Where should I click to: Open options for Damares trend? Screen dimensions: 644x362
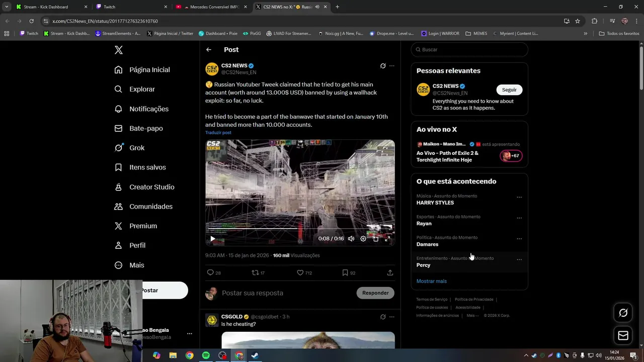[519, 238]
